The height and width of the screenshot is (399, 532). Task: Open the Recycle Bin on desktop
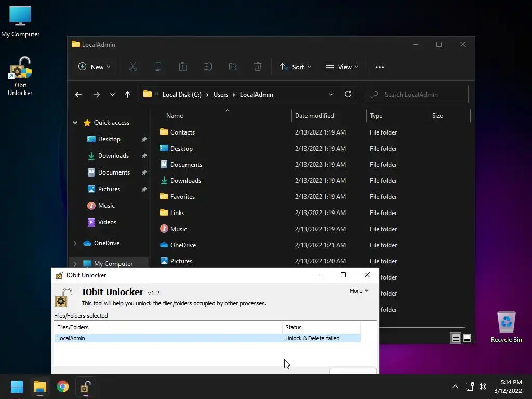506,327
